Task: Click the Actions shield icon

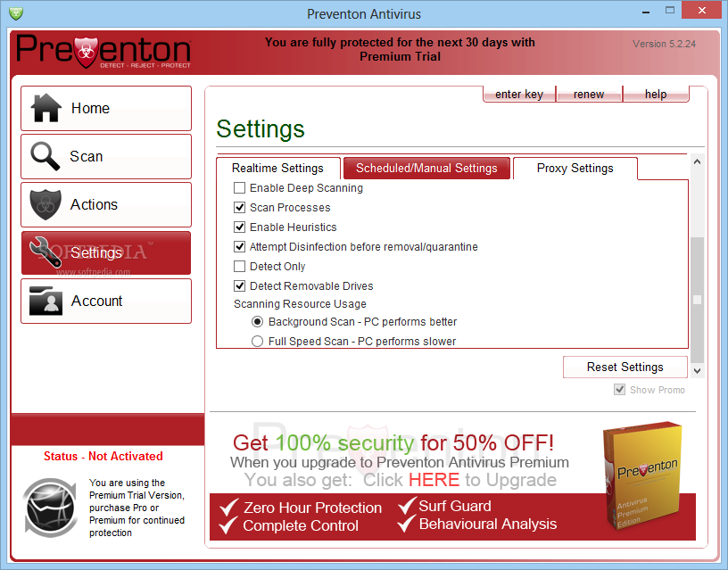Action: [45, 204]
